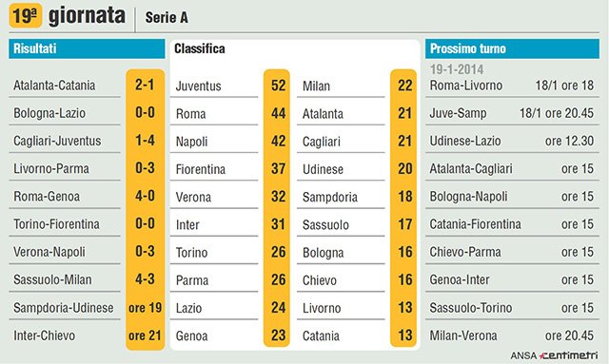
Task: Select the Cagliari-Juventus result row
Action: [x=87, y=141]
